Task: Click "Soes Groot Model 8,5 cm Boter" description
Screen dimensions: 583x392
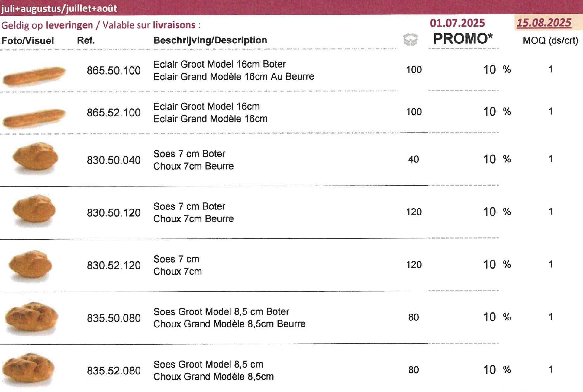Action: (221, 312)
